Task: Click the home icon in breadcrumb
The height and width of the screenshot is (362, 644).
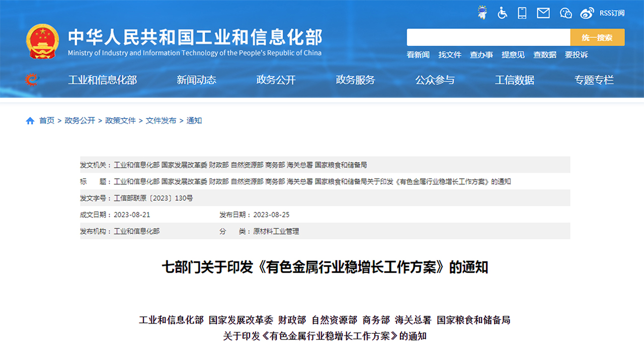Action: [30, 121]
